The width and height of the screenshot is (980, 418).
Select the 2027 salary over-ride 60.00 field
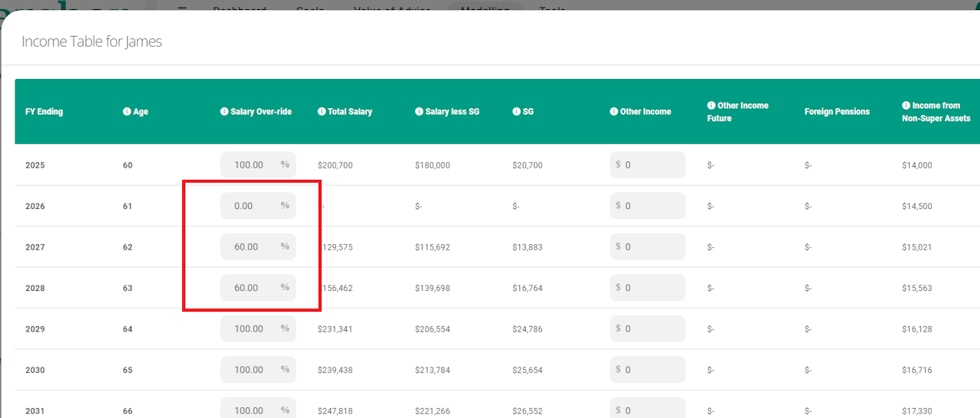coord(258,247)
